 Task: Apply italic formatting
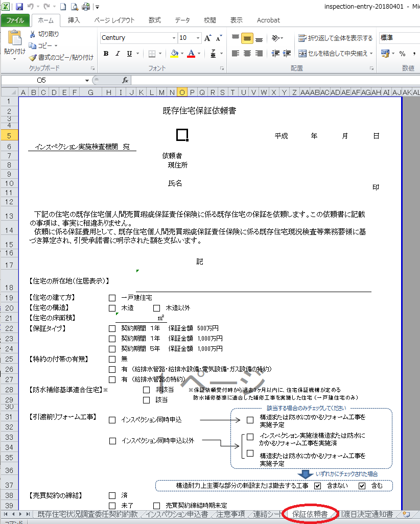pos(118,54)
